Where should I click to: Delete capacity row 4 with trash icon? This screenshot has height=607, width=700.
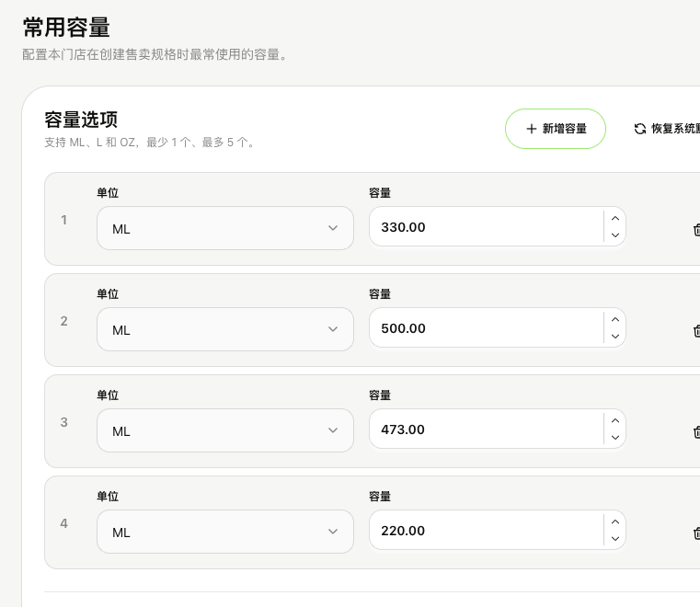(x=696, y=533)
